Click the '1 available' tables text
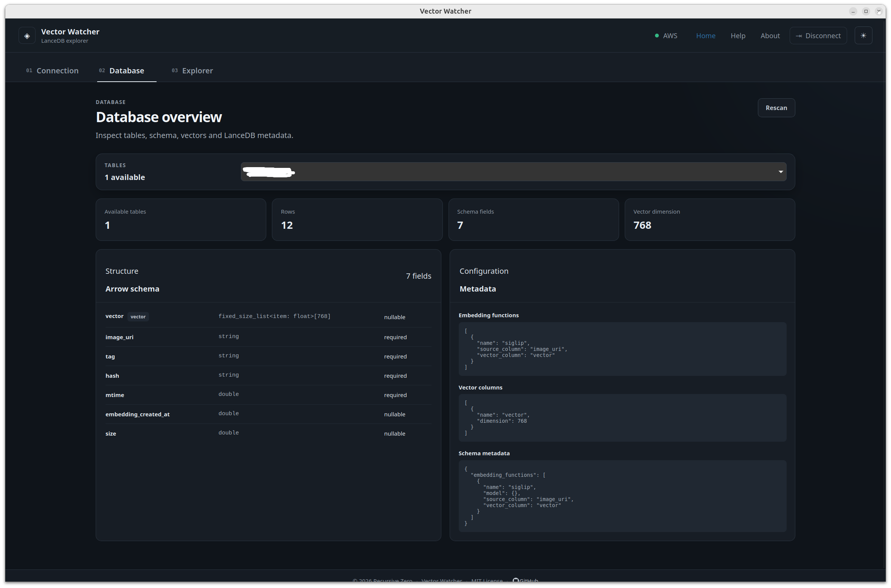 [x=125, y=177]
